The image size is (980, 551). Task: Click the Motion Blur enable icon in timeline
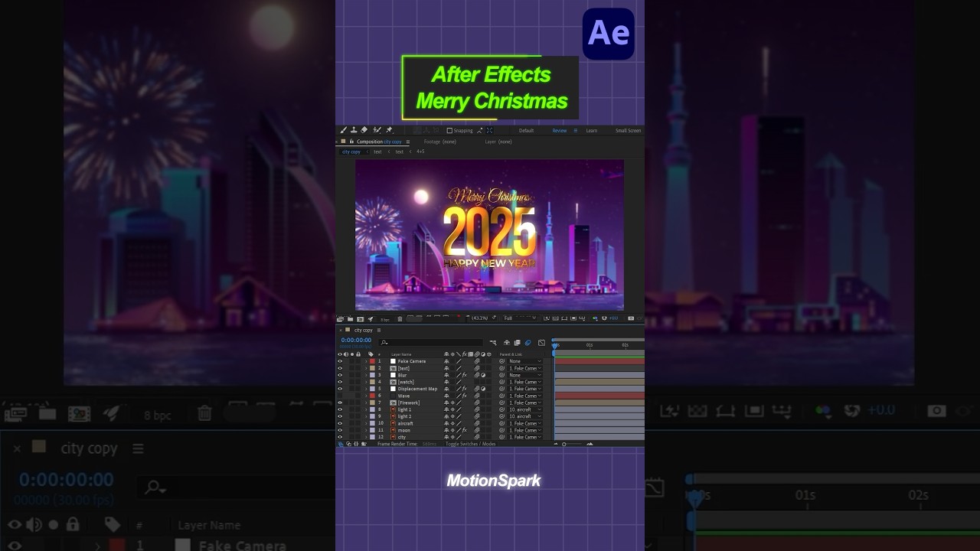pos(528,343)
